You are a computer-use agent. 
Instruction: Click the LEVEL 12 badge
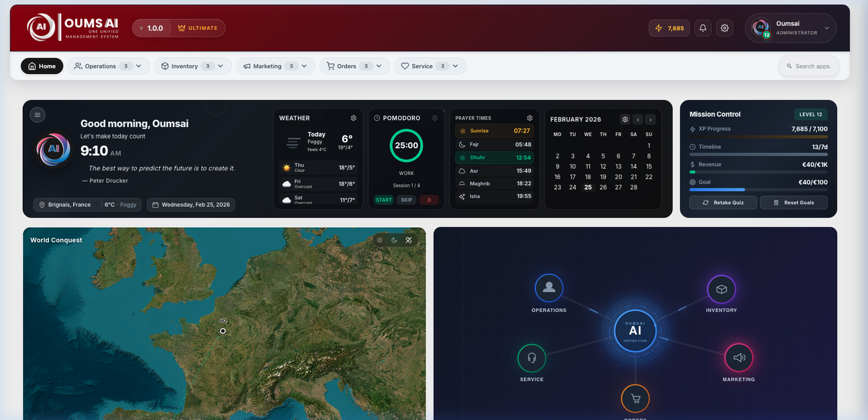pos(811,114)
